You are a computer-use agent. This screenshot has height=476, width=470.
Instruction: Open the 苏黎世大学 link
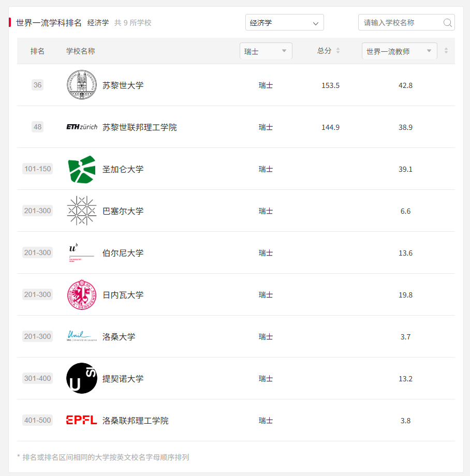coord(123,85)
